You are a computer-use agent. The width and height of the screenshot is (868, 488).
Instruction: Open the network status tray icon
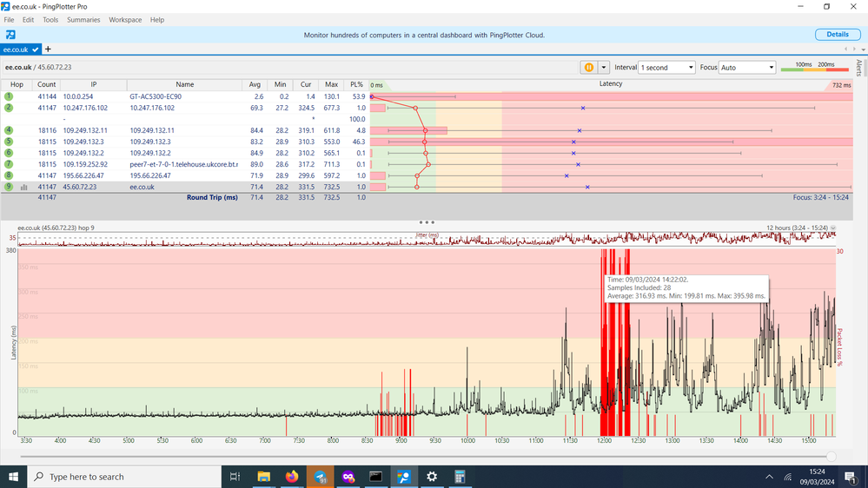[x=788, y=477]
